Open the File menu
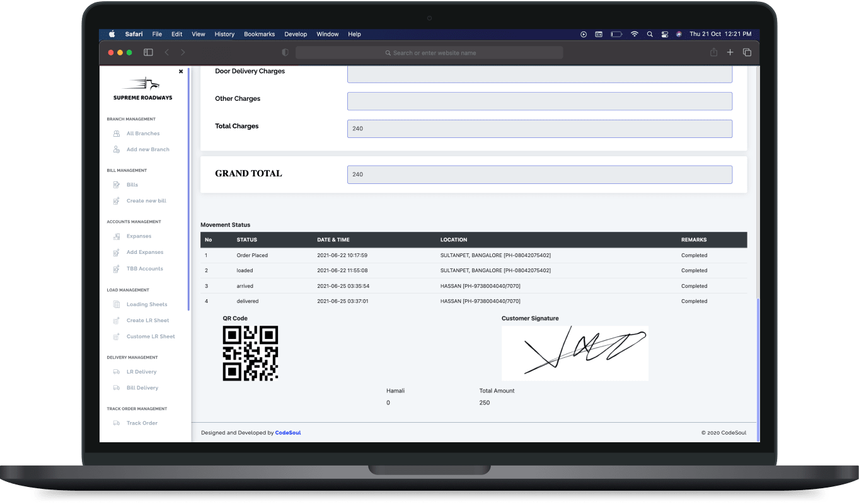 157,34
